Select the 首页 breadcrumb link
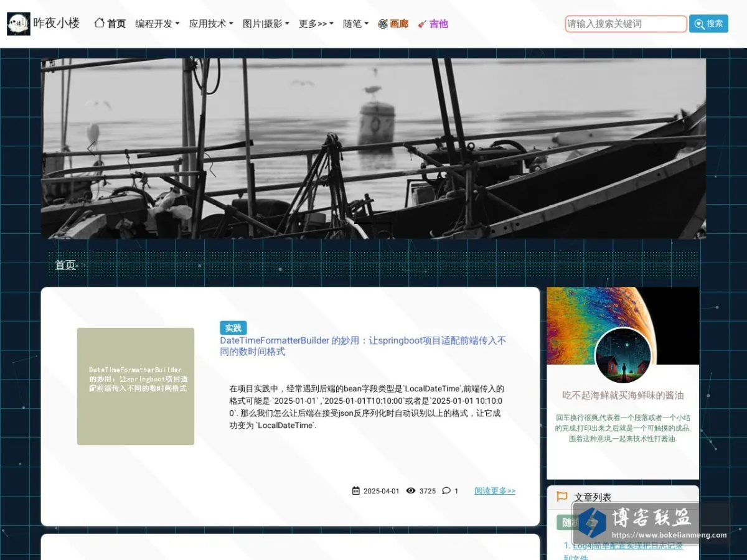The width and height of the screenshot is (747, 560). [65, 265]
